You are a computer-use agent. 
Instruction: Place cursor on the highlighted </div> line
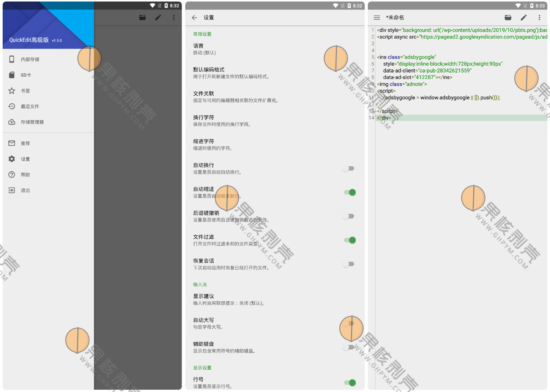coord(462,118)
